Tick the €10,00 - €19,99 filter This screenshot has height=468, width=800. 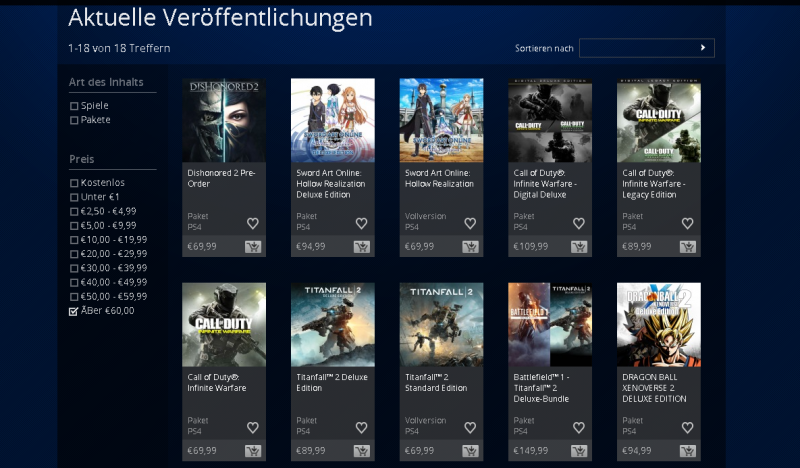tap(74, 240)
